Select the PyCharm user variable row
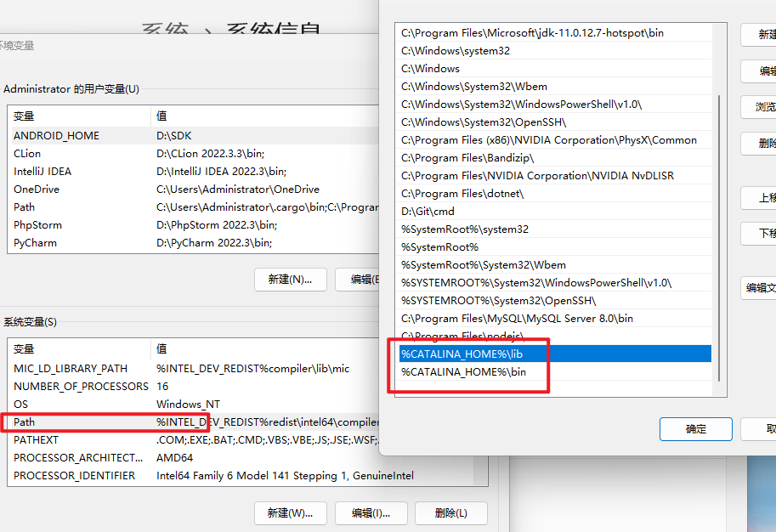Image resolution: width=776 pixels, height=532 pixels. [37, 243]
